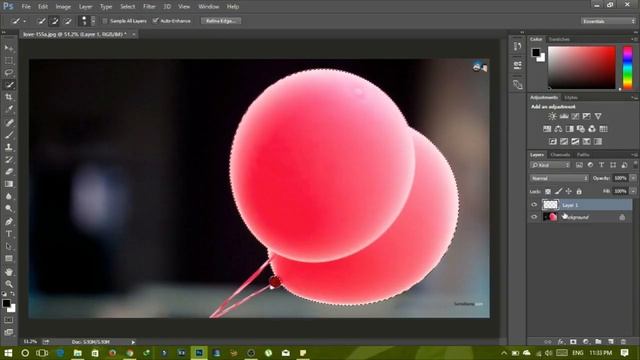Screen dimensions: 640x360
Task: Click the Create new layer icon
Action: pos(611,342)
